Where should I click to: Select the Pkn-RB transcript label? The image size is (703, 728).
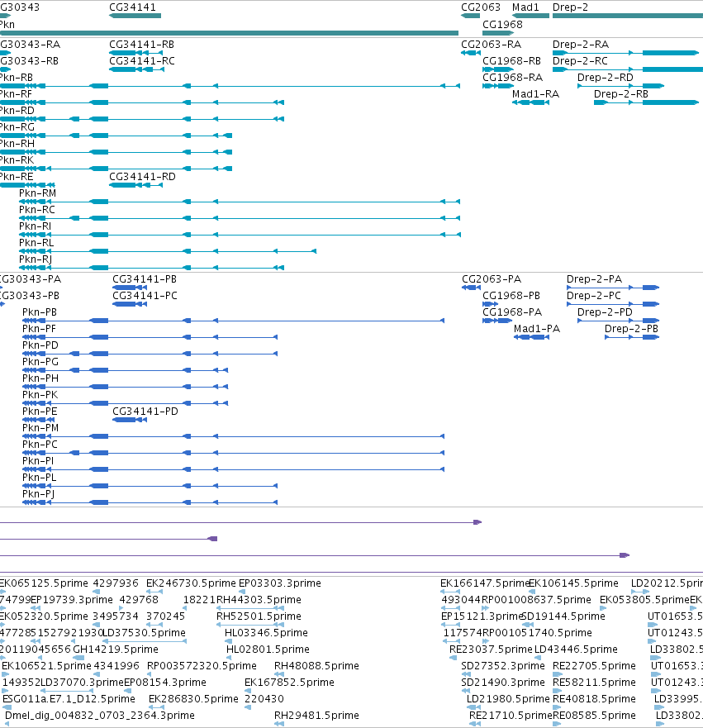pos(17,78)
